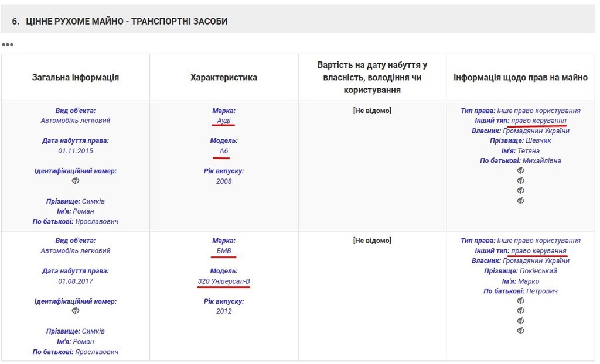
Task: Expand the three-dots menu above the table
Action: pyautogui.click(x=7, y=44)
